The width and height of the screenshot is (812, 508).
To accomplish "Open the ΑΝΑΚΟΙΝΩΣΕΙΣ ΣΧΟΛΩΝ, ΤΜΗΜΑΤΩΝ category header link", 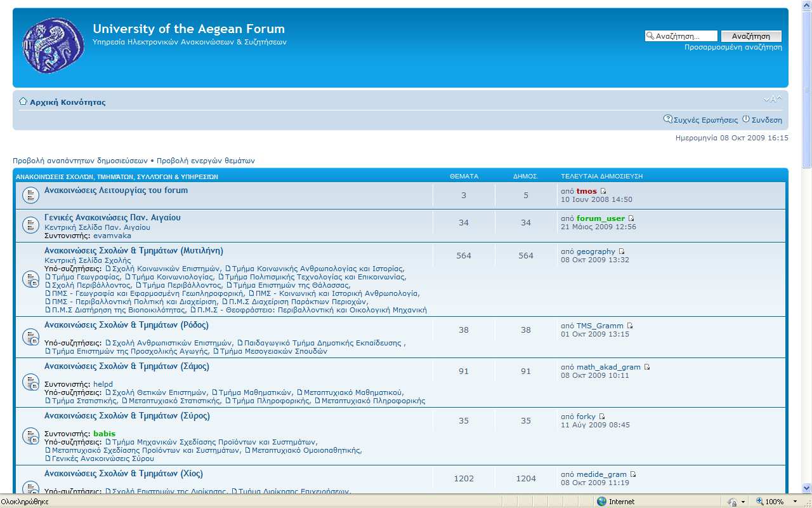I will pyautogui.click(x=117, y=177).
